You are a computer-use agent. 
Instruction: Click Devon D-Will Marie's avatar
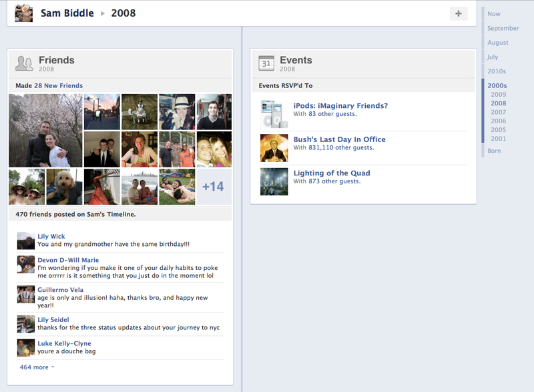coord(26,265)
